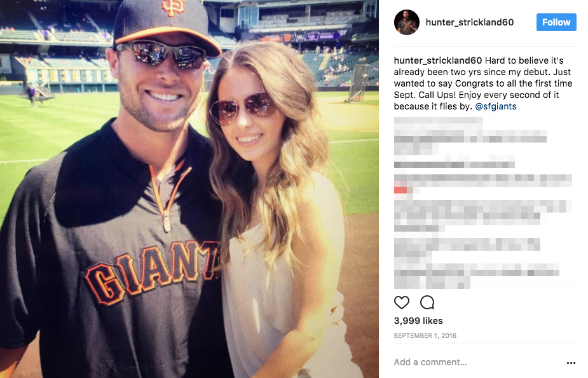
Task: Open the hunter_strickland60 username in the header
Action: [x=470, y=22]
